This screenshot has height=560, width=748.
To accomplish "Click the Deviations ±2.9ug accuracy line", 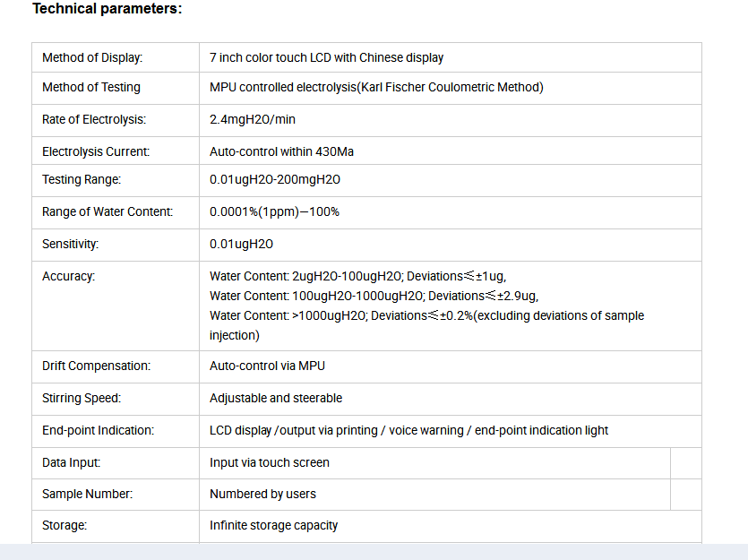I will [x=374, y=297].
